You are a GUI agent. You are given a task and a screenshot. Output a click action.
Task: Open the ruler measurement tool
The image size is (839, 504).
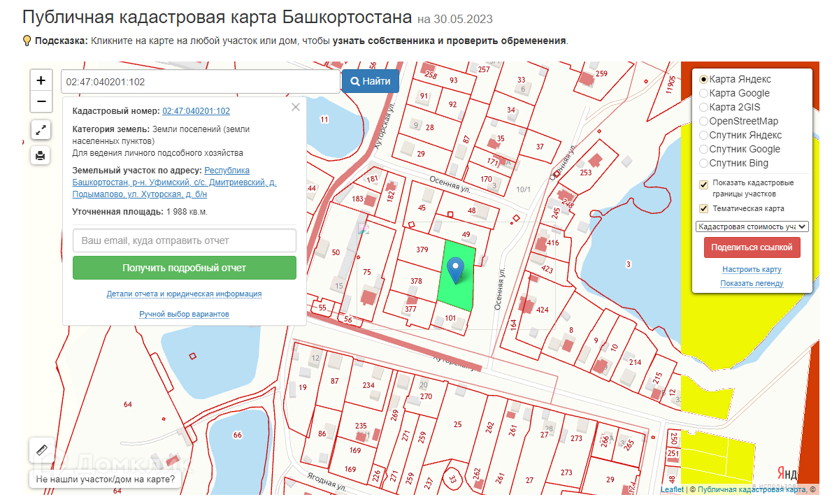41,450
